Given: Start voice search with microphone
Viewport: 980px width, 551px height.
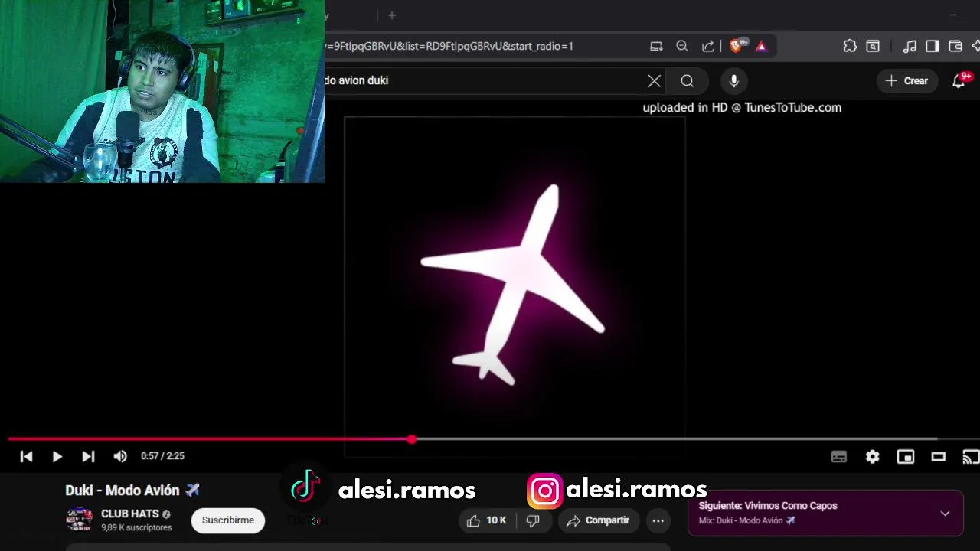Looking at the screenshot, I should tap(734, 80).
